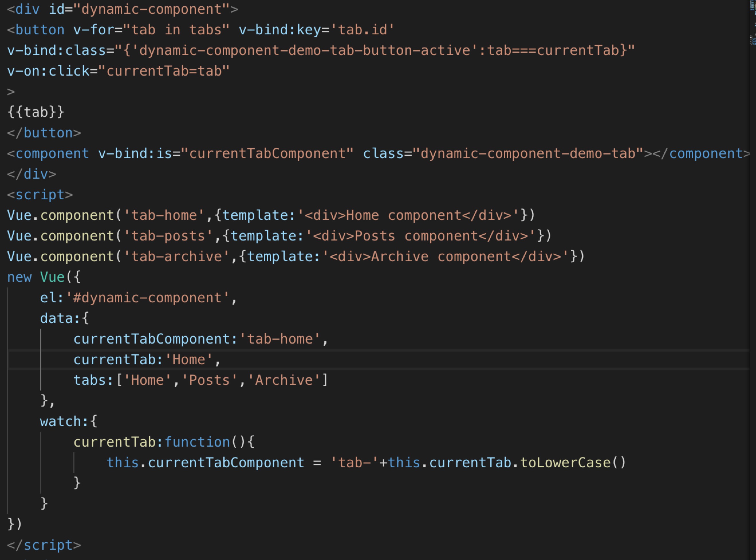Click currentTabComponent:'tab-home' data line

click(201, 339)
